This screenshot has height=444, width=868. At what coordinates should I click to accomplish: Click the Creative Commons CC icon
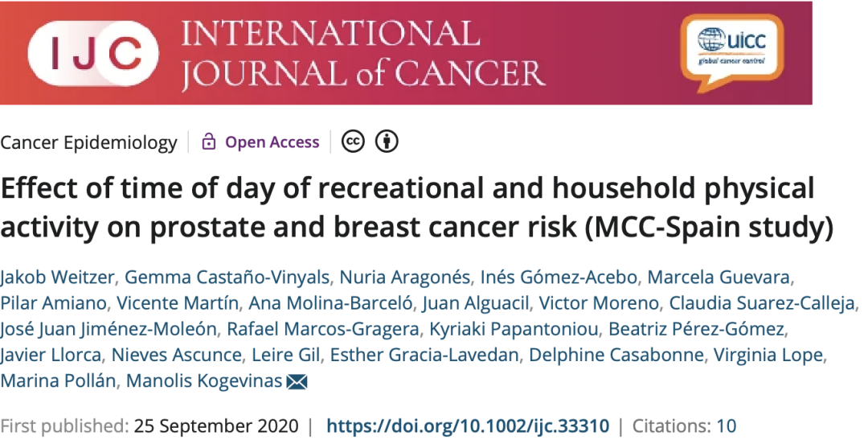(x=353, y=142)
